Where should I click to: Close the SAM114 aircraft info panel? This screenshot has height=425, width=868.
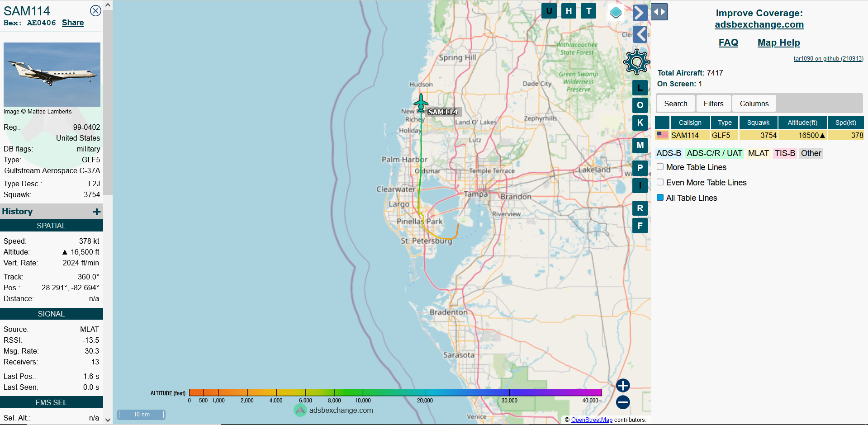click(x=95, y=11)
